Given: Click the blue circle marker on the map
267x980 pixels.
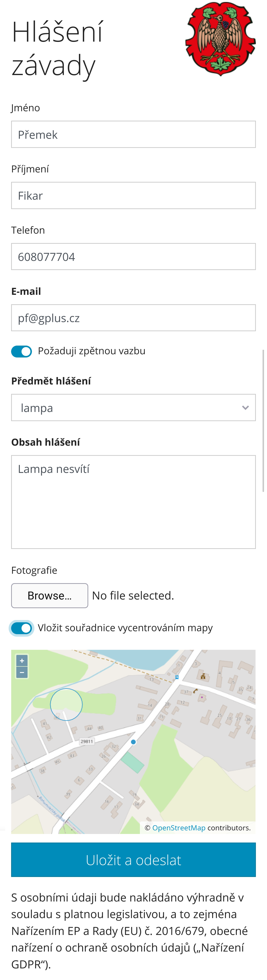Looking at the screenshot, I should click(66, 705).
